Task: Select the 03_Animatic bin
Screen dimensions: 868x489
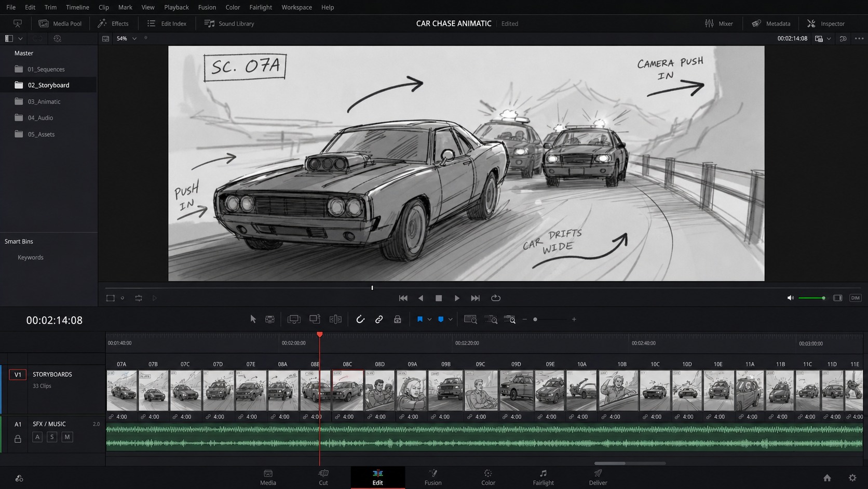Action: (x=44, y=101)
